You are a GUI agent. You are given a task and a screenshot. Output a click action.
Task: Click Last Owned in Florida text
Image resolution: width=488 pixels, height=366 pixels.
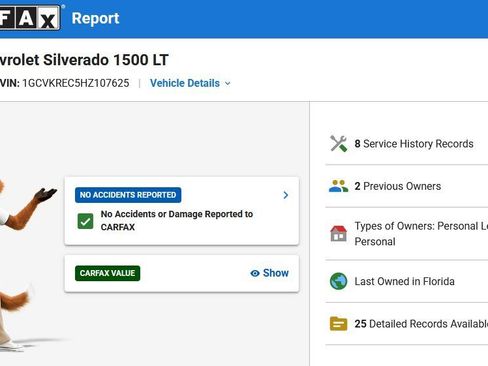[x=404, y=281]
